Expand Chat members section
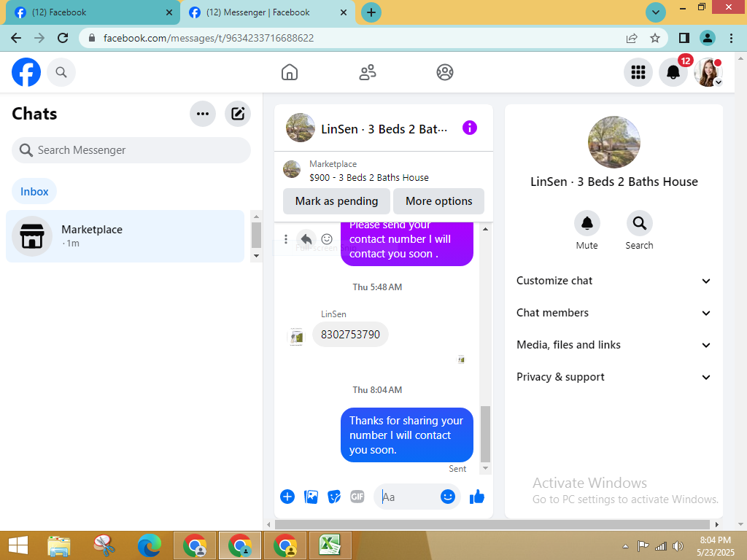This screenshot has width=747, height=560. (614, 313)
